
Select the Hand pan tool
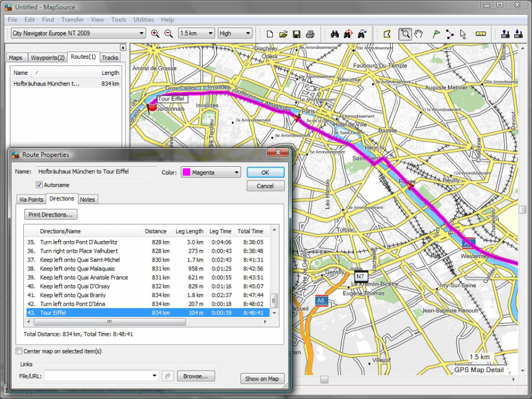418,33
